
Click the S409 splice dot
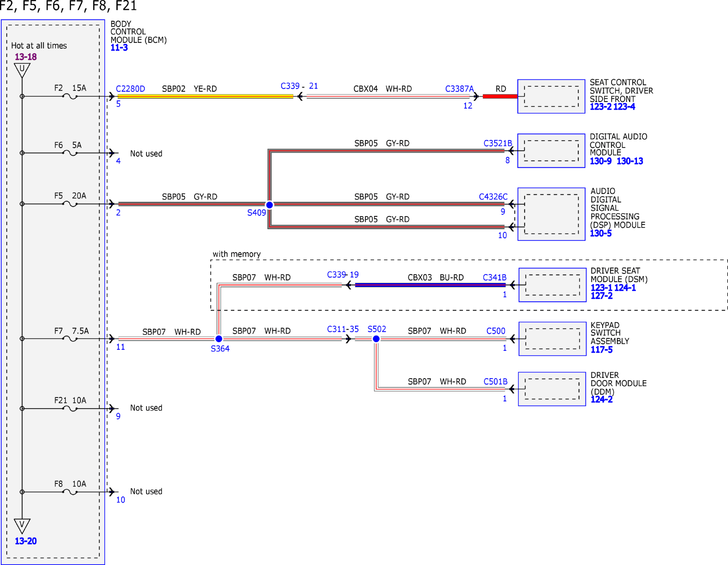(269, 205)
